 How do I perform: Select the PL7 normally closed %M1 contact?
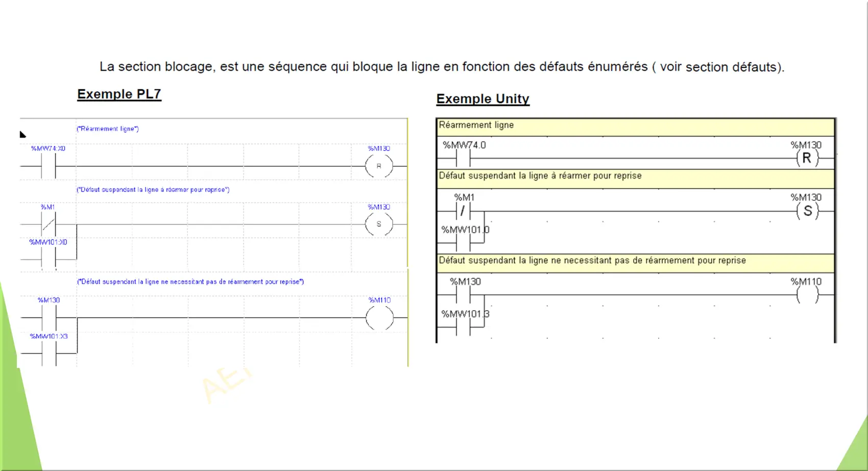coord(49,224)
